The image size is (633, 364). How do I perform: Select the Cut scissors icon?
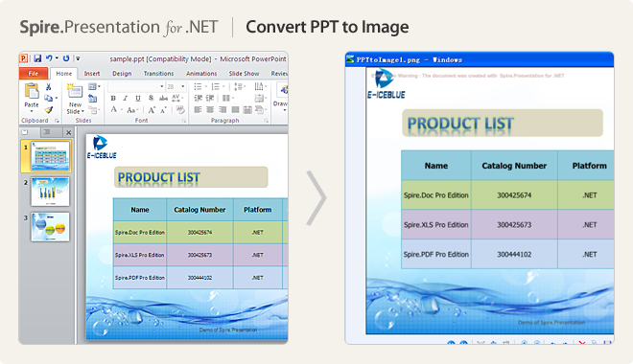tap(49, 86)
